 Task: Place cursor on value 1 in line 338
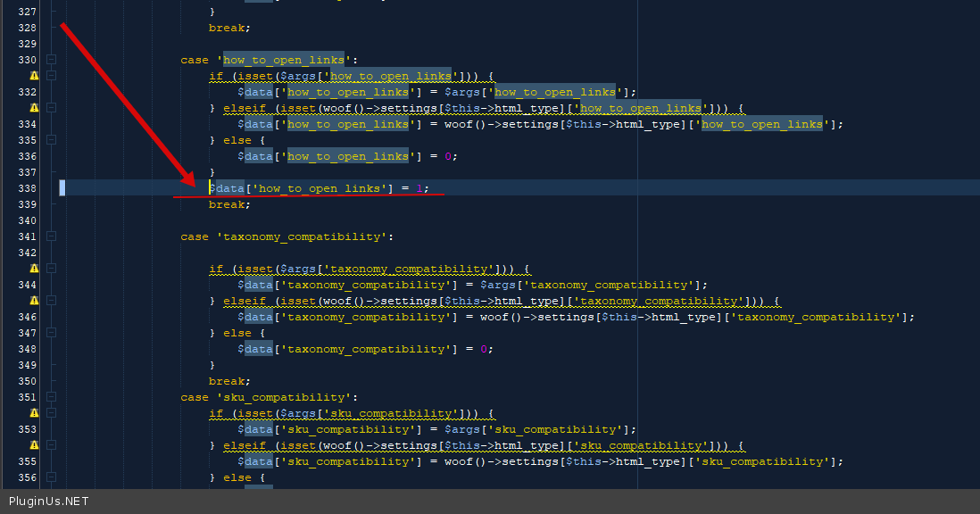click(421, 188)
